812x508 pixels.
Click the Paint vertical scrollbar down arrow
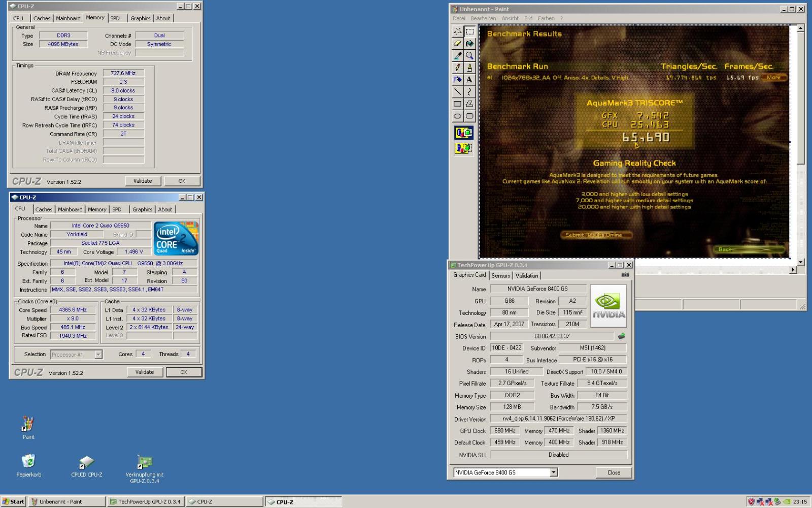(x=800, y=262)
